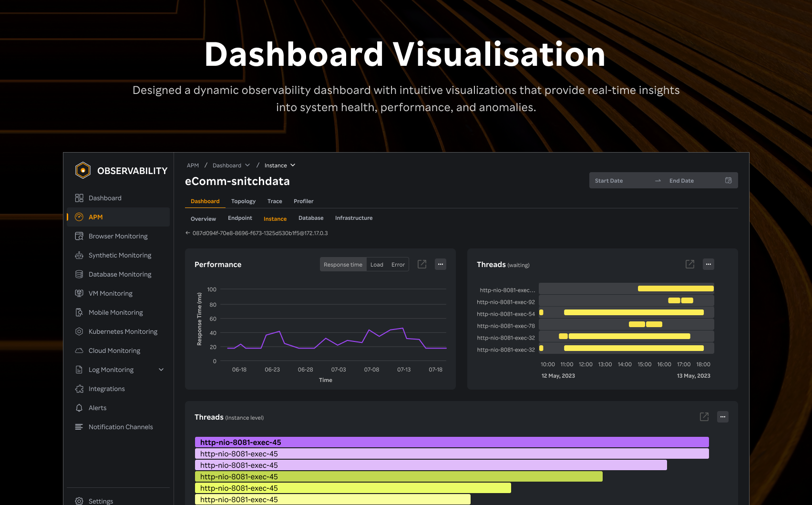Open the Dashboard breadcrumb dropdown

248,165
